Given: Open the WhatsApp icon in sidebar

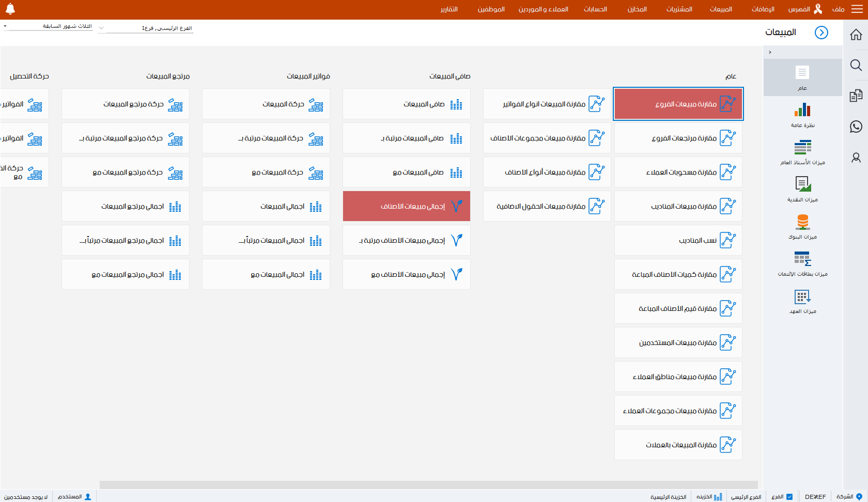Looking at the screenshot, I should tap(856, 127).
